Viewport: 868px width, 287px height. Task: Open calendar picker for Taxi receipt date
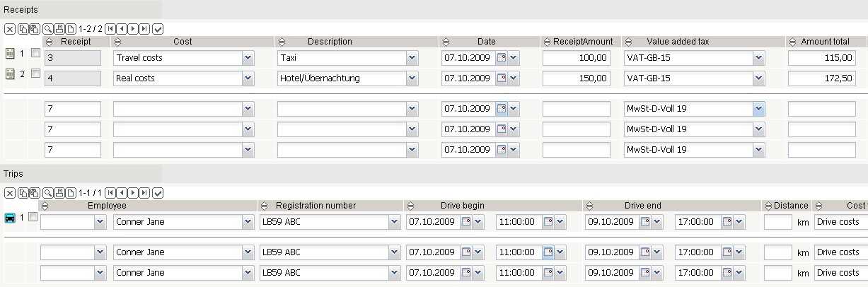tap(502, 58)
